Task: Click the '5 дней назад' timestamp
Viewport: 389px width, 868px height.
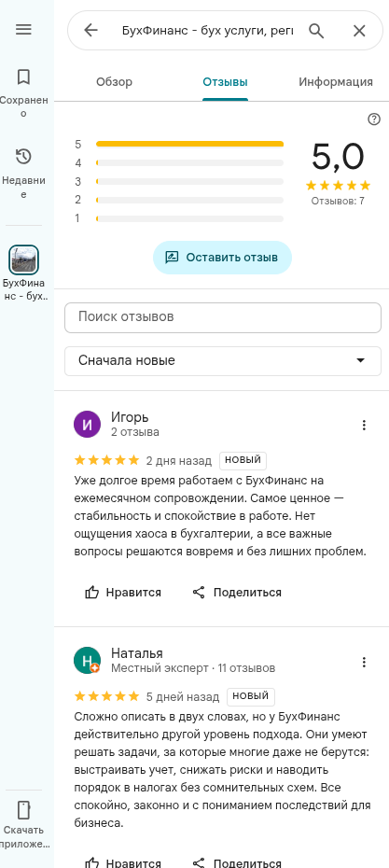Action: pyautogui.click(x=183, y=697)
